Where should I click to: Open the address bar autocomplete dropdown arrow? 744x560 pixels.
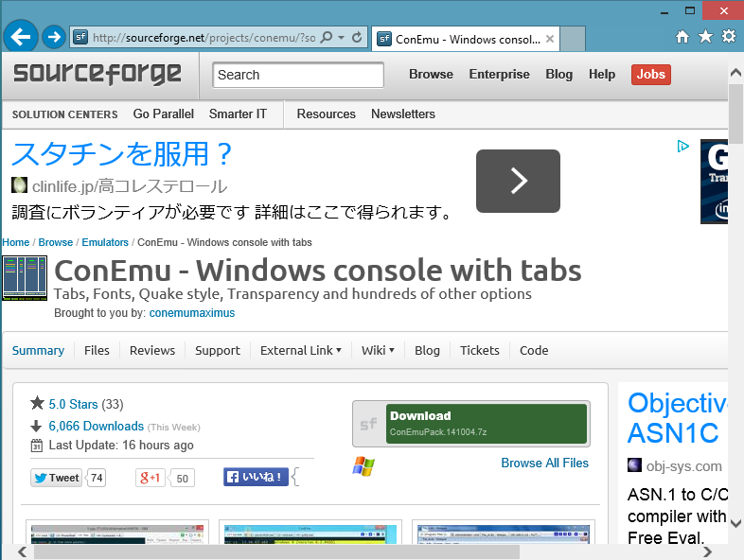tap(341, 37)
